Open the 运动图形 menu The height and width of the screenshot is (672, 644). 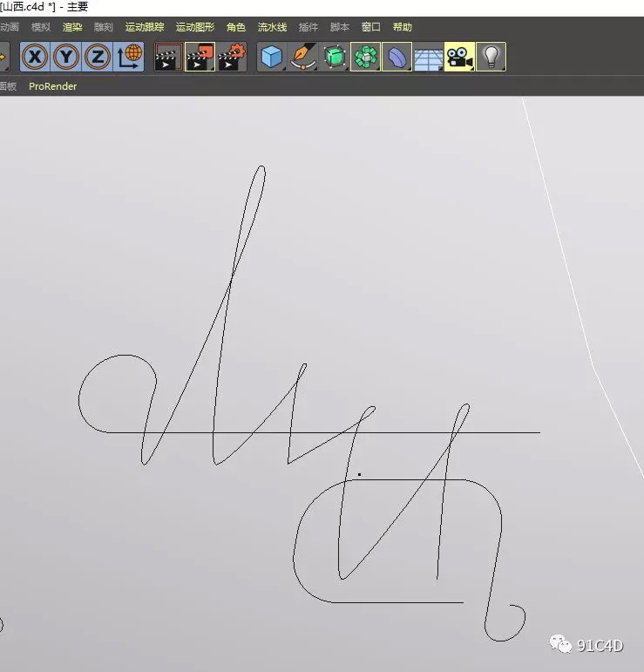tap(194, 27)
